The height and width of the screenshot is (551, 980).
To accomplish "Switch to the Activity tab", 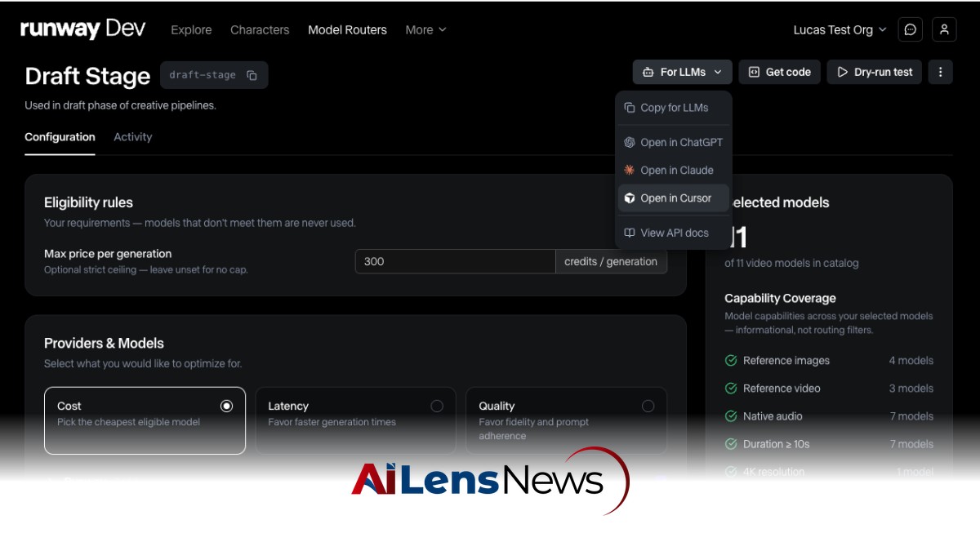I will coord(133,137).
